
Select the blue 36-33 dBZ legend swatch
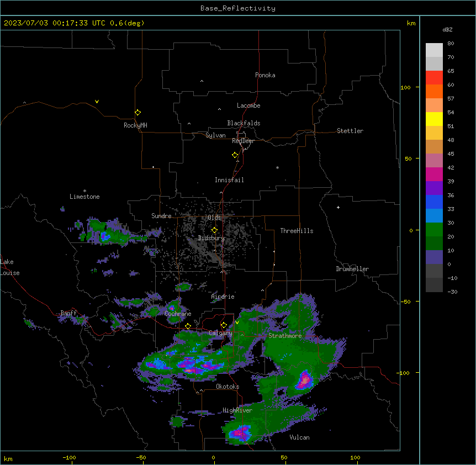[434, 202]
